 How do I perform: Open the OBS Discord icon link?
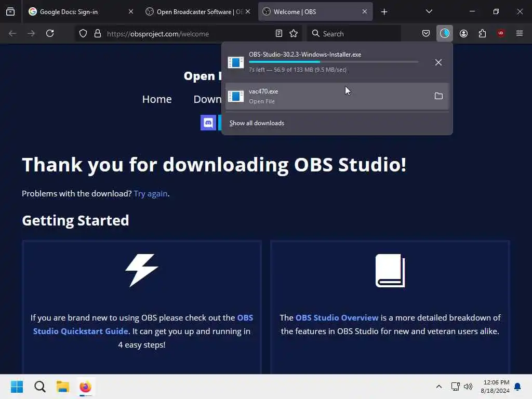pyautogui.click(x=208, y=123)
